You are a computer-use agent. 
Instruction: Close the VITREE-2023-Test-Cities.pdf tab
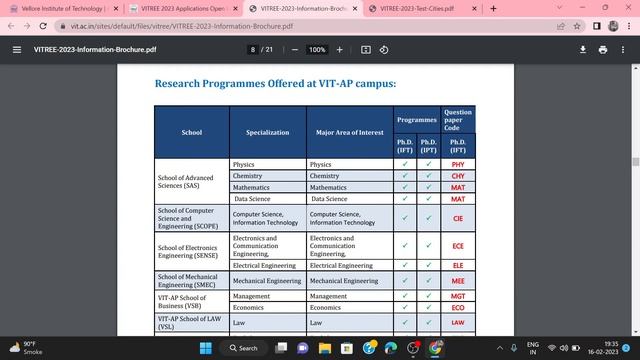coord(474,9)
